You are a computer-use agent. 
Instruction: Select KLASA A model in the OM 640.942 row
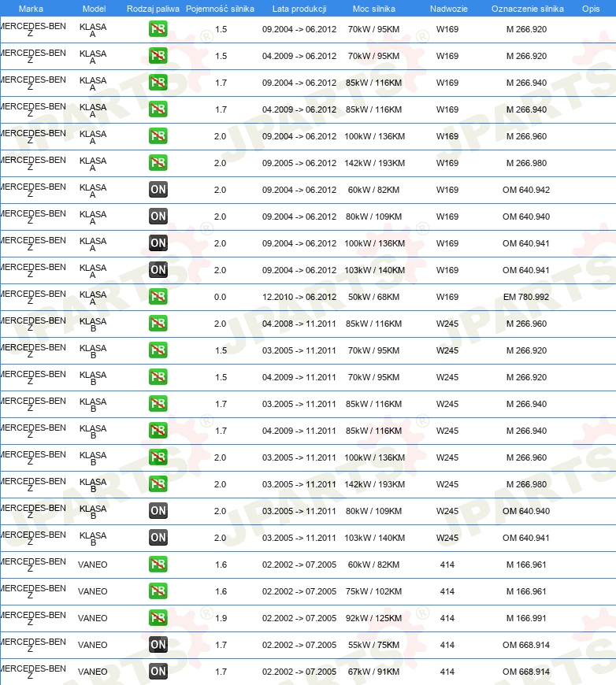click(93, 191)
